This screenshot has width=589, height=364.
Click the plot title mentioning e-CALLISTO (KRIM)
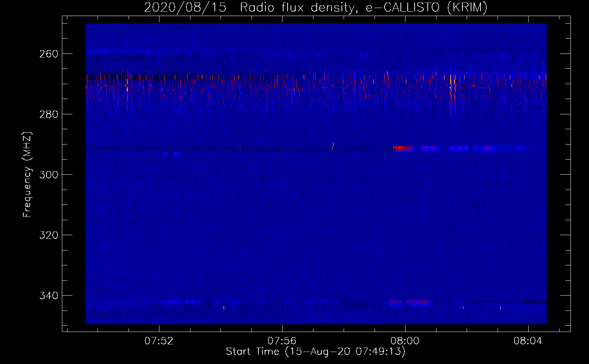coord(316,7)
